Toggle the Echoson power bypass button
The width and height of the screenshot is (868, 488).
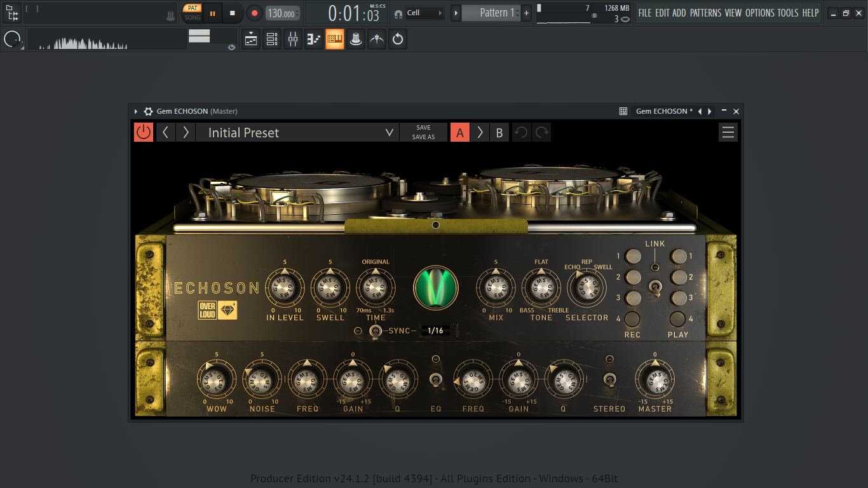144,132
